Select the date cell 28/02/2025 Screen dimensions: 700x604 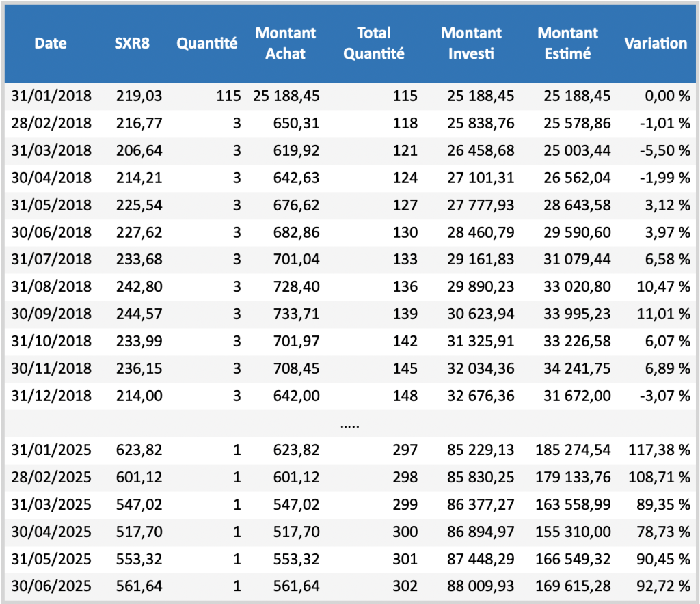tap(51, 478)
